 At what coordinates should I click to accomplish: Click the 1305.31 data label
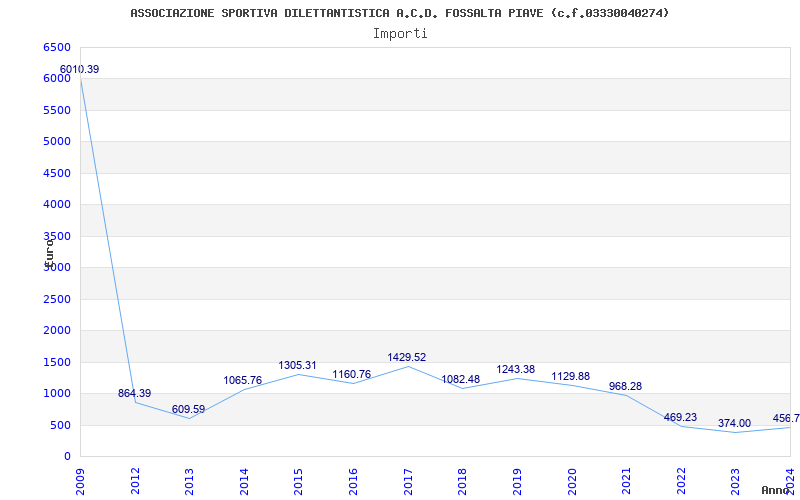(x=297, y=365)
